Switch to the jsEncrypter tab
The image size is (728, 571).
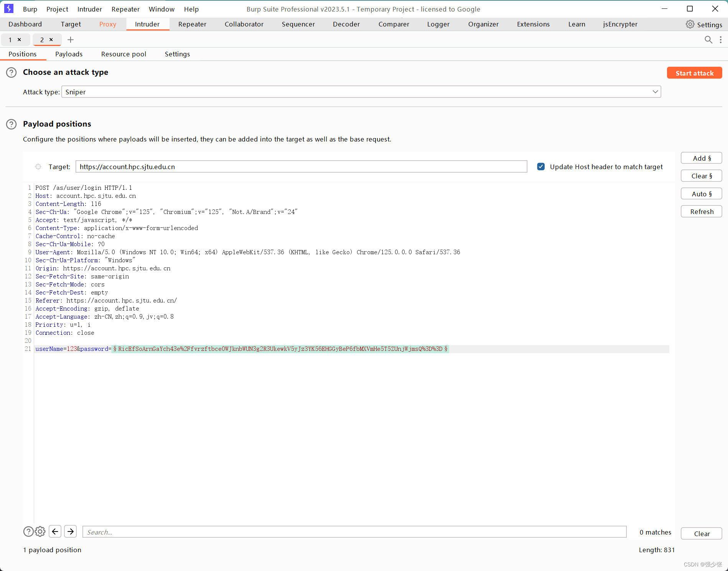[620, 24]
